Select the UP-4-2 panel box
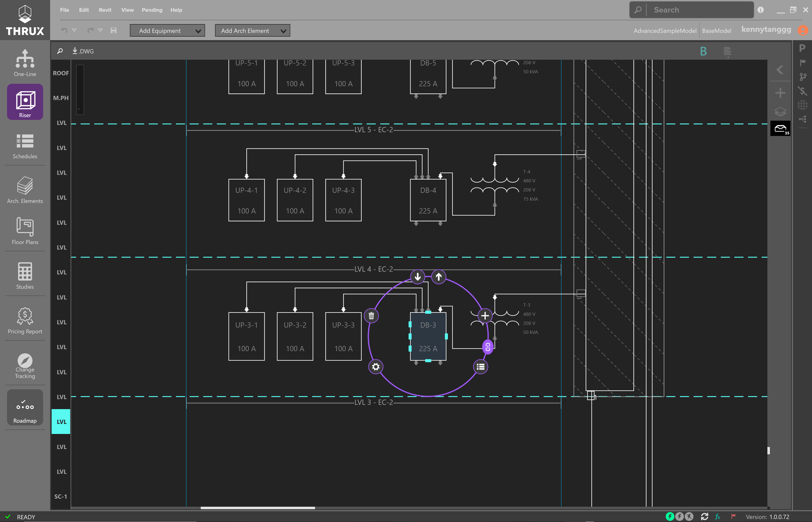Viewport: 812px width, 522px height. click(295, 200)
